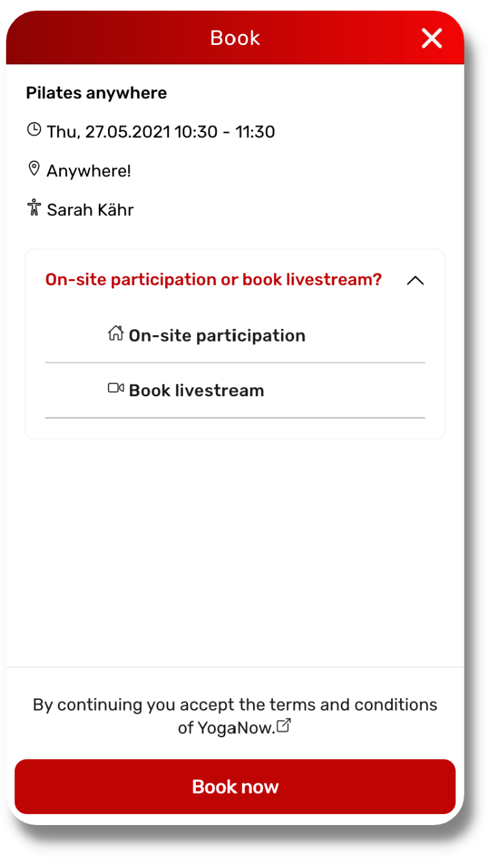Collapse the participation section using the chevron
Screen dimensions: 488x868
(x=415, y=280)
